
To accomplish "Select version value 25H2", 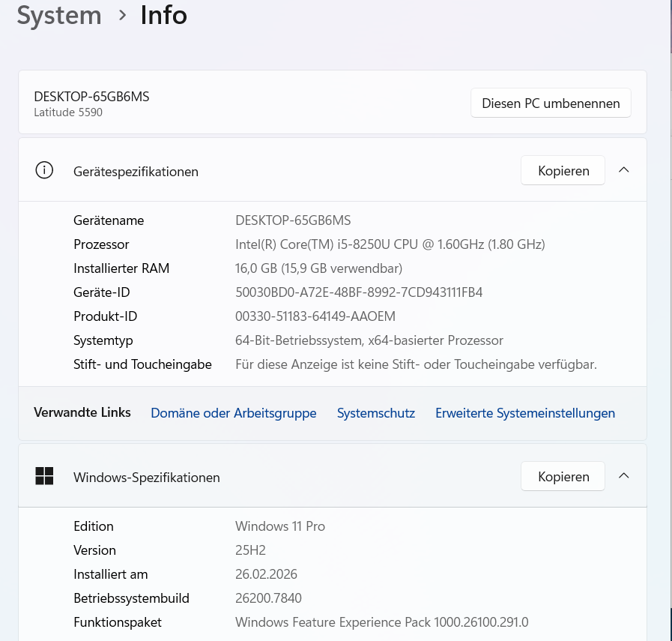I will (250, 550).
